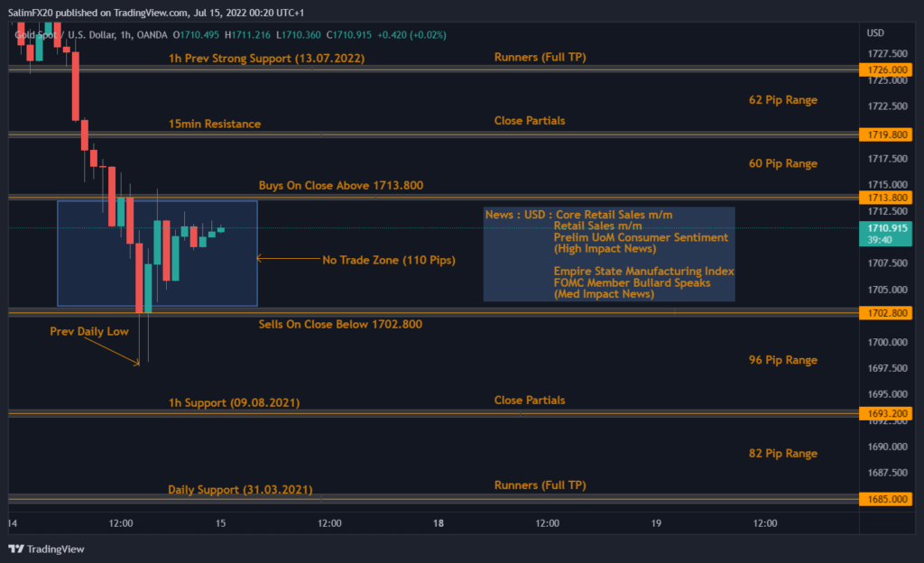Select the USD news events info box
The width and height of the screenshot is (924, 563).
[x=609, y=253]
